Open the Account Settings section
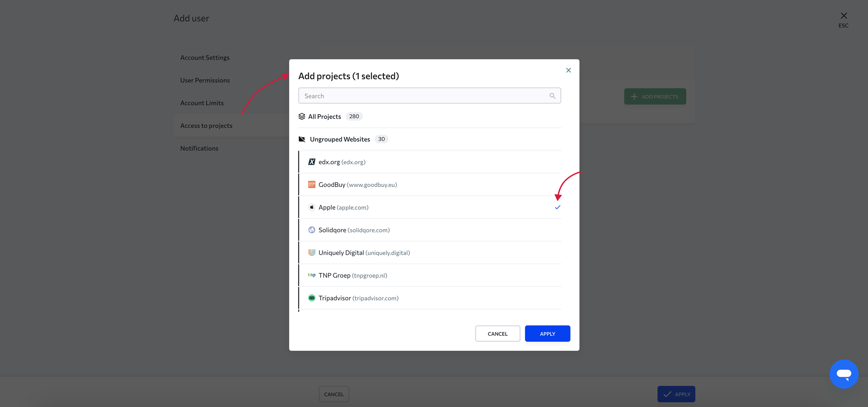Screen dimensions: 868x407 pyautogui.click(x=204, y=57)
